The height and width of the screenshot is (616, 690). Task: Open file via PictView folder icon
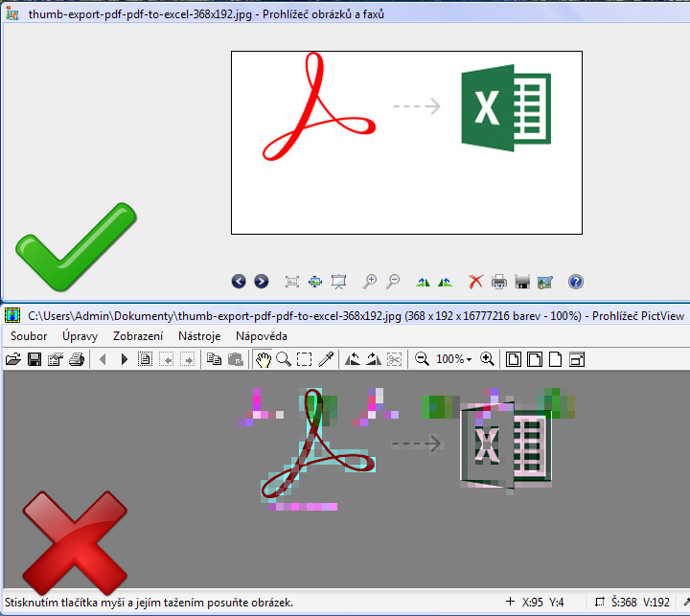point(13,359)
